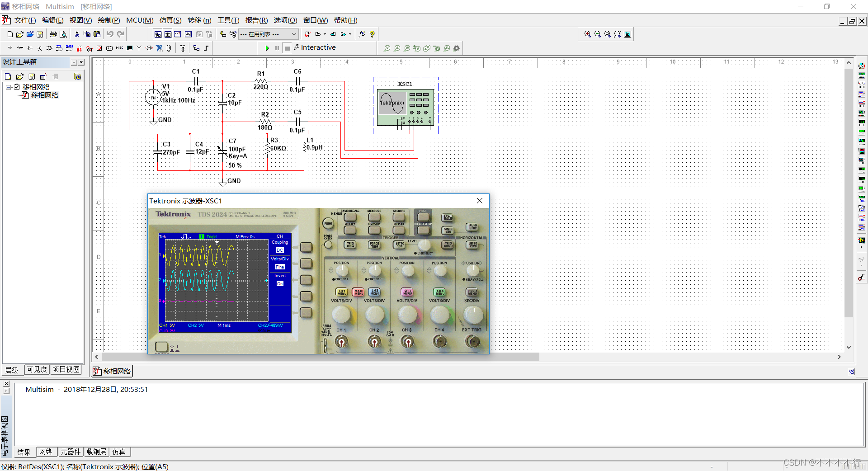Viewport: 868px width, 471px height.
Task: Open the help question mark icon
Action: click(372, 34)
